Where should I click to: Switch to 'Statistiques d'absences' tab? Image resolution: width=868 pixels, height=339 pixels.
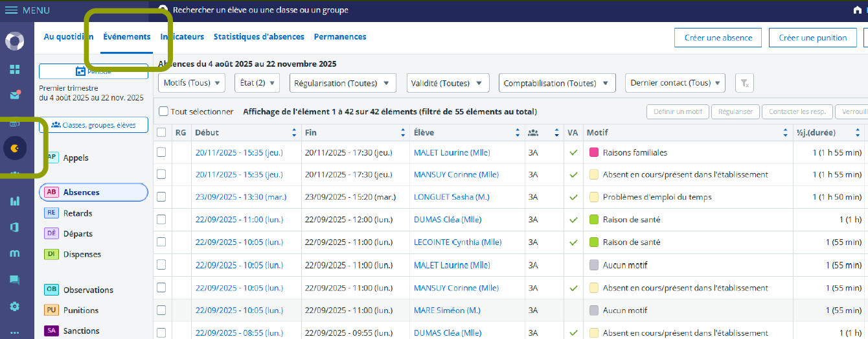point(259,37)
